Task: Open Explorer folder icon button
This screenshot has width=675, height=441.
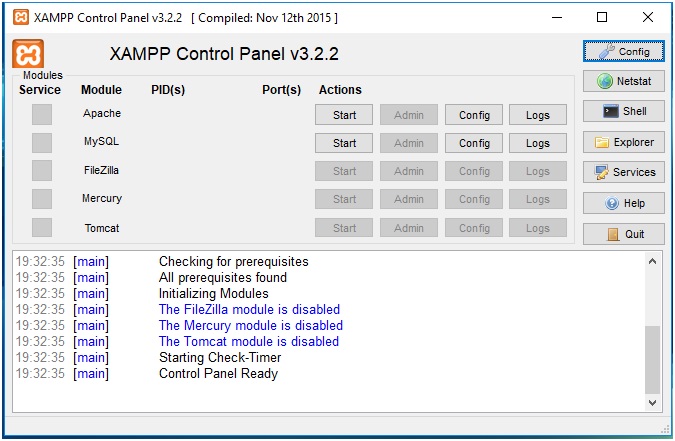Action: coord(624,142)
